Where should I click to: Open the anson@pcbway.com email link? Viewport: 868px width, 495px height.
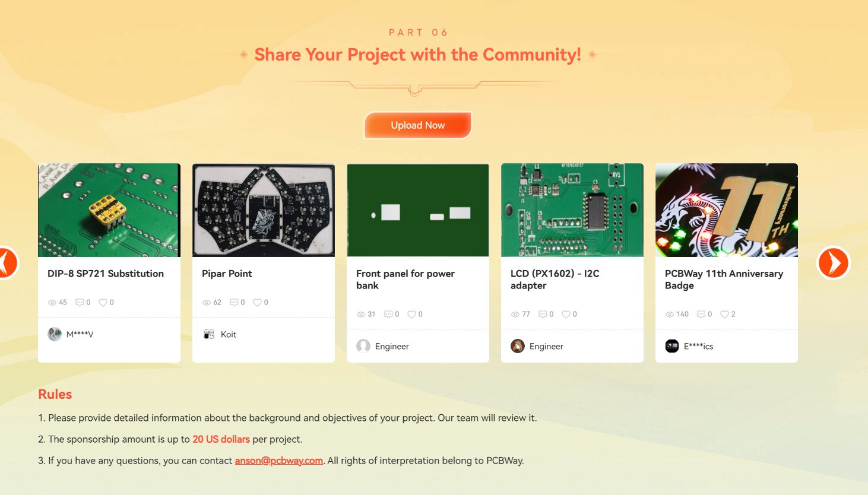click(x=279, y=461)
